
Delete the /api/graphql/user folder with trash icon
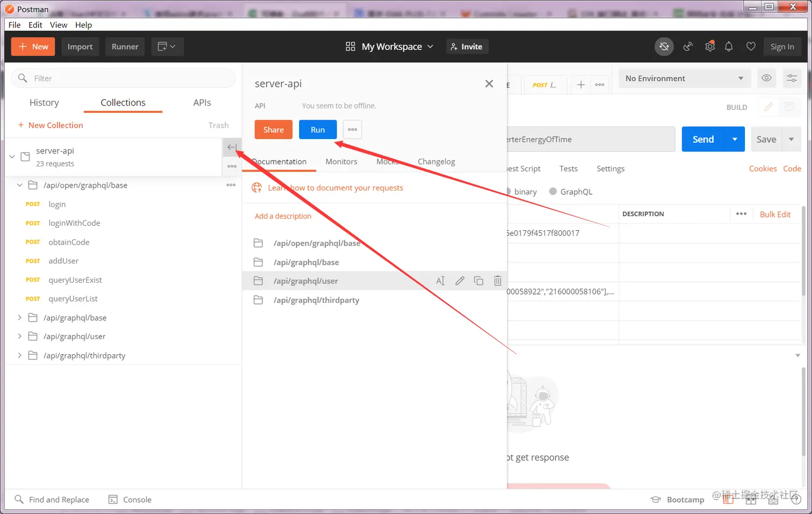point(498,281)
